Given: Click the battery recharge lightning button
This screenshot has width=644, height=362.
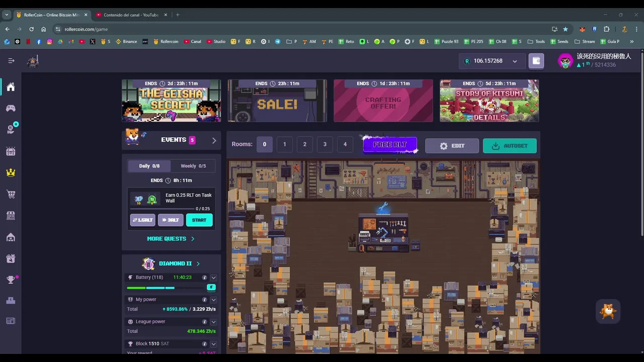Looking at the screenshot, I should (211, 288).
